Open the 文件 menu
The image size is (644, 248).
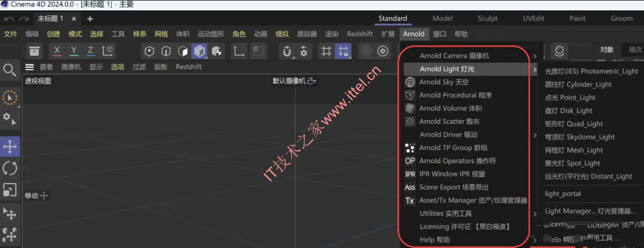coord(10,34)
